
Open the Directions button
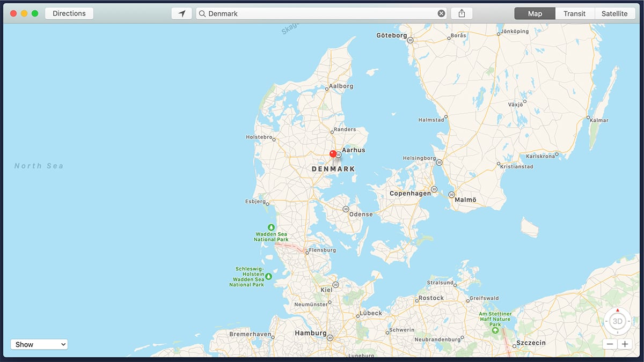69,13
